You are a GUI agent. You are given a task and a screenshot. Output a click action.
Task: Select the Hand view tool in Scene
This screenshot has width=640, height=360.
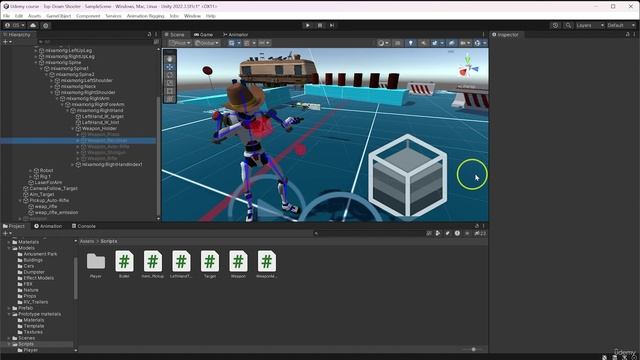(170, 59)
